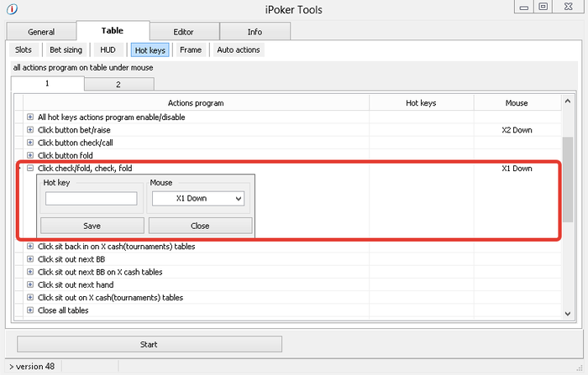Viewport: 588px width, 375px height.
Task: Expand Click sit out next BB on X cash tables
Action: pyautogui.click(x=30, y=272)
